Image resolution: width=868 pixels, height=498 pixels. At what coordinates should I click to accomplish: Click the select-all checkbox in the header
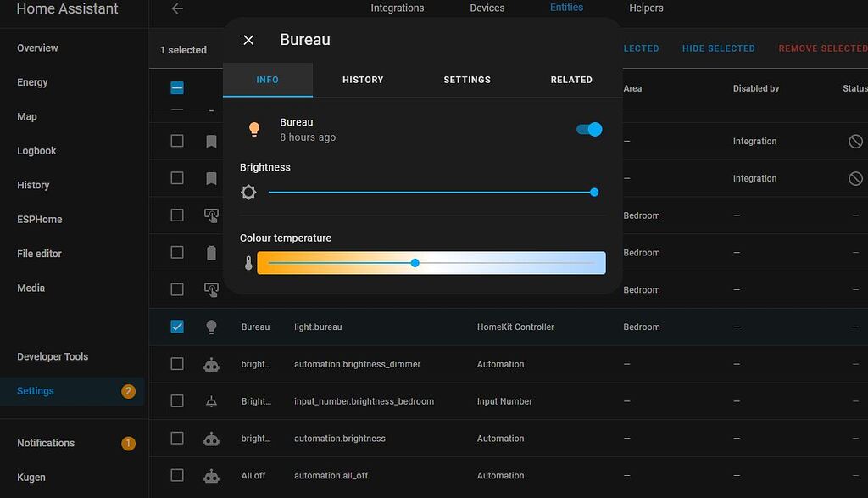tap(176, 87)
